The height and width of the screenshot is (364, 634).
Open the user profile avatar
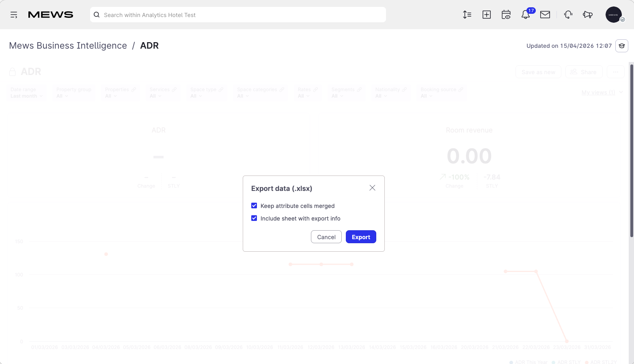tap(614, 15)
